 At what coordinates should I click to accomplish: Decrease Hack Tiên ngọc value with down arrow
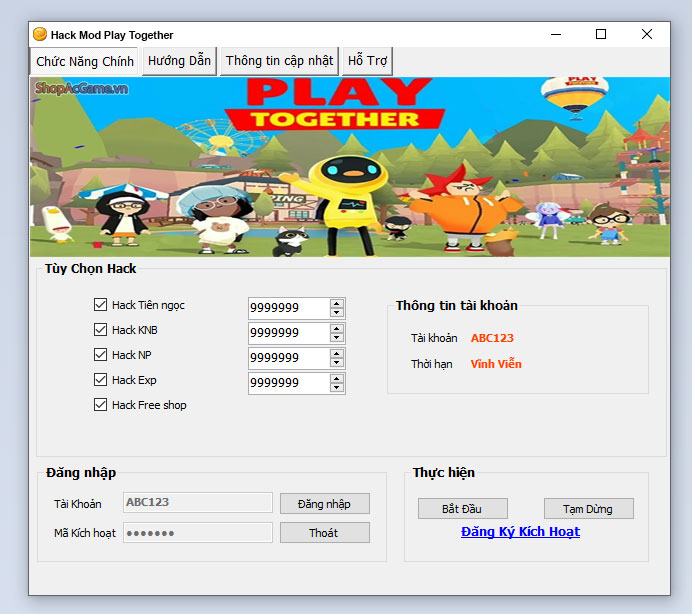click(x=337, y=312)
